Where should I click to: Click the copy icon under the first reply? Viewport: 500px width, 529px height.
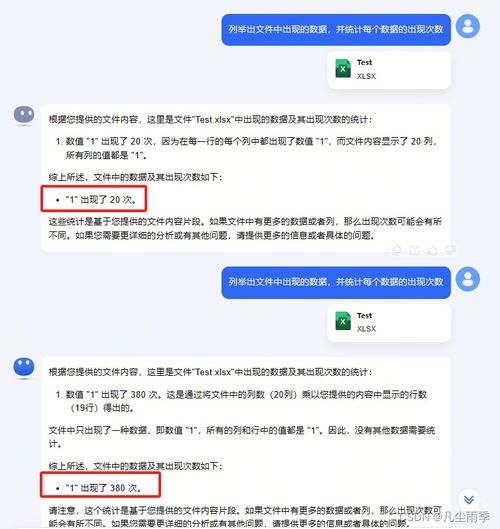[x=397, y=250]
